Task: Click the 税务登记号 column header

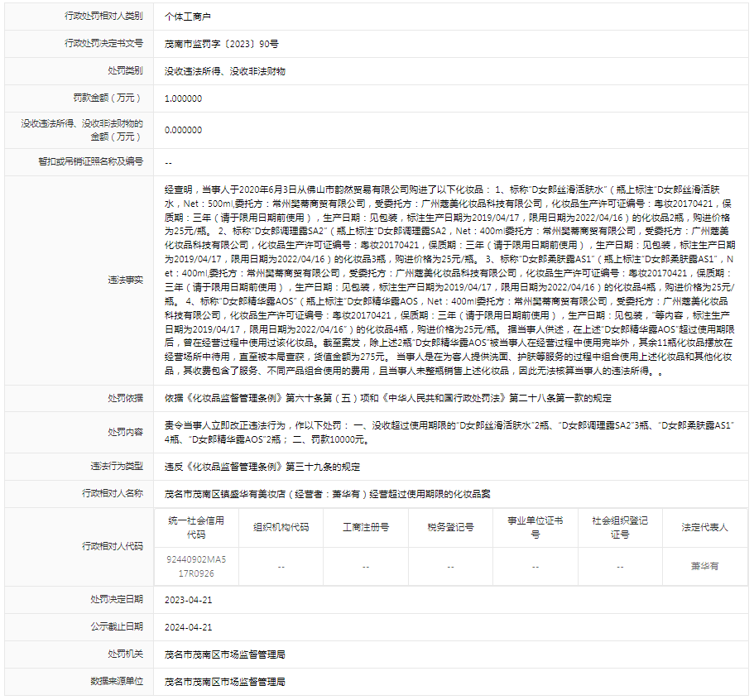Action: tap(450, 527)
